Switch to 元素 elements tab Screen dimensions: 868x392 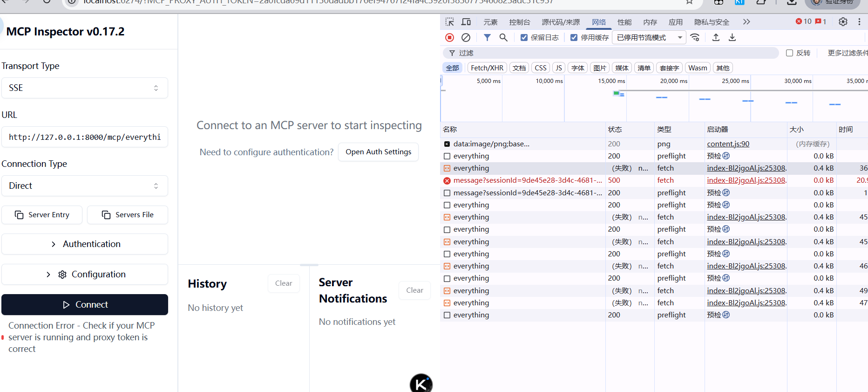coord(490,22)
